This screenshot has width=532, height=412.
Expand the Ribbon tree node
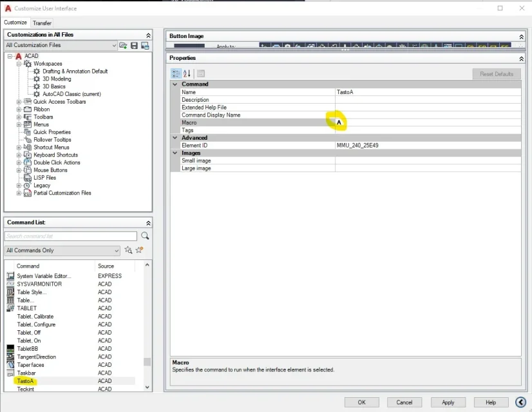coord(19,109)
